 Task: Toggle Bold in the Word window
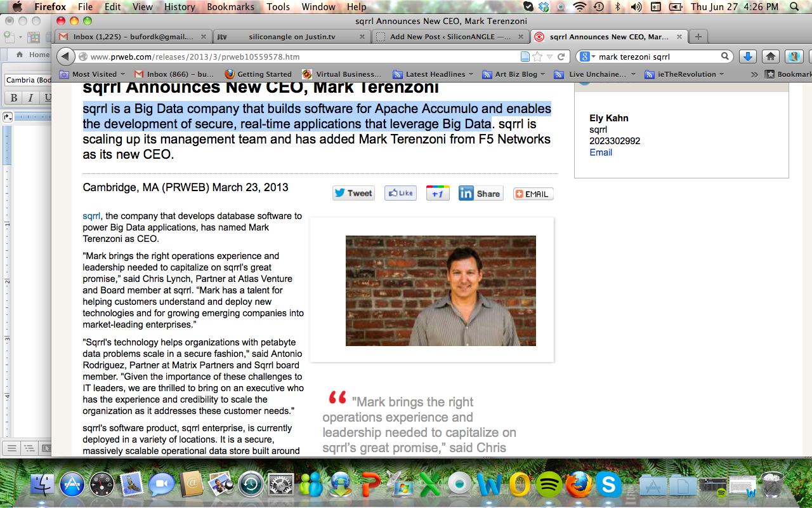pos(13,98)
